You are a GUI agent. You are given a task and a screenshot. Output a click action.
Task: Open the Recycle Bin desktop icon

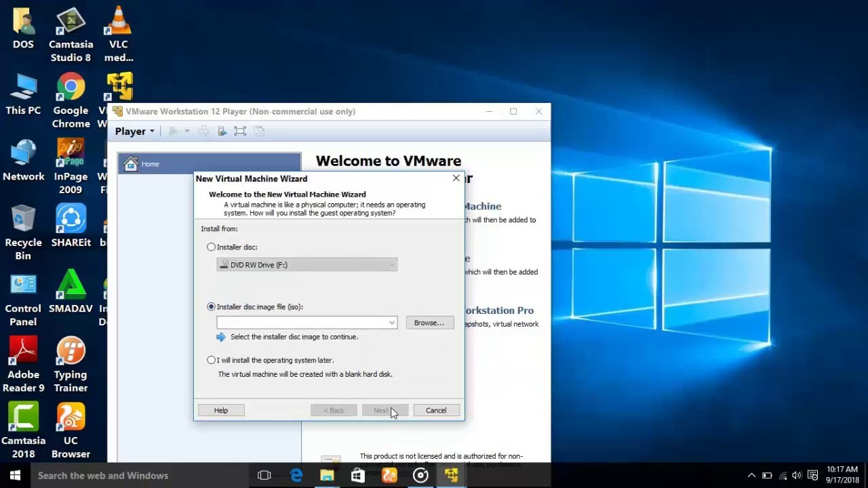[x=23, y=233]
